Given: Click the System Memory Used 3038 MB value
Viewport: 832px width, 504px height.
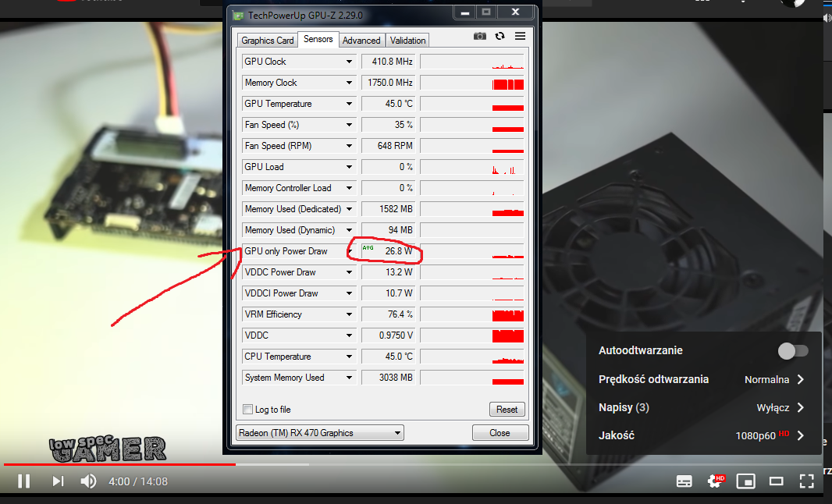Looking at the screenshot, I should [x=389, y=378].
